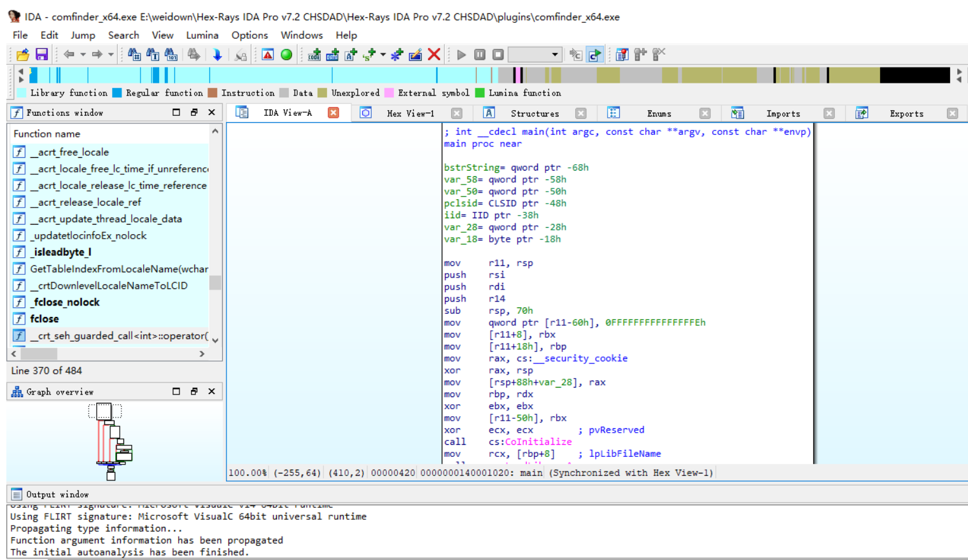968x560 pixels.
Task: Select the fclose function in list
Action: (x=110, y=319)
